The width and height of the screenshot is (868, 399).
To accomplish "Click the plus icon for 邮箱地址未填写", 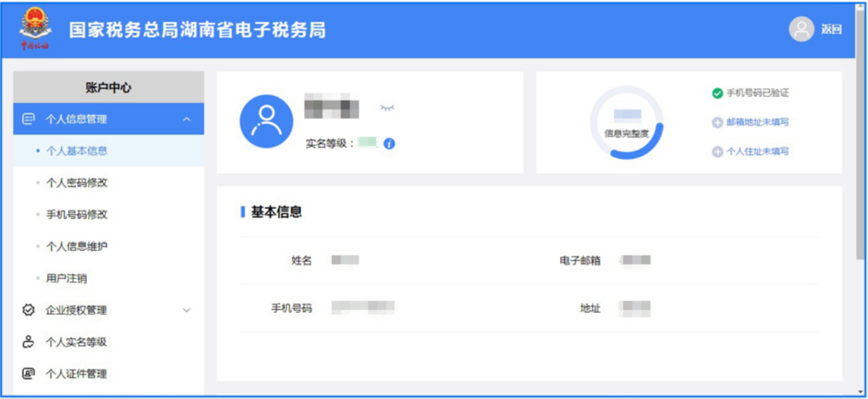I will (x=718, y=122).
